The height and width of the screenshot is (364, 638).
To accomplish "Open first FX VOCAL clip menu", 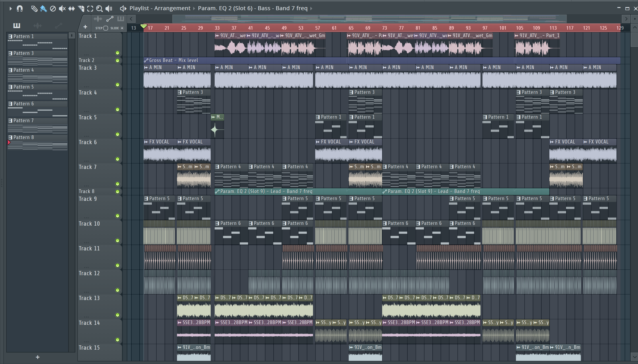I will (x=146, y=142).
